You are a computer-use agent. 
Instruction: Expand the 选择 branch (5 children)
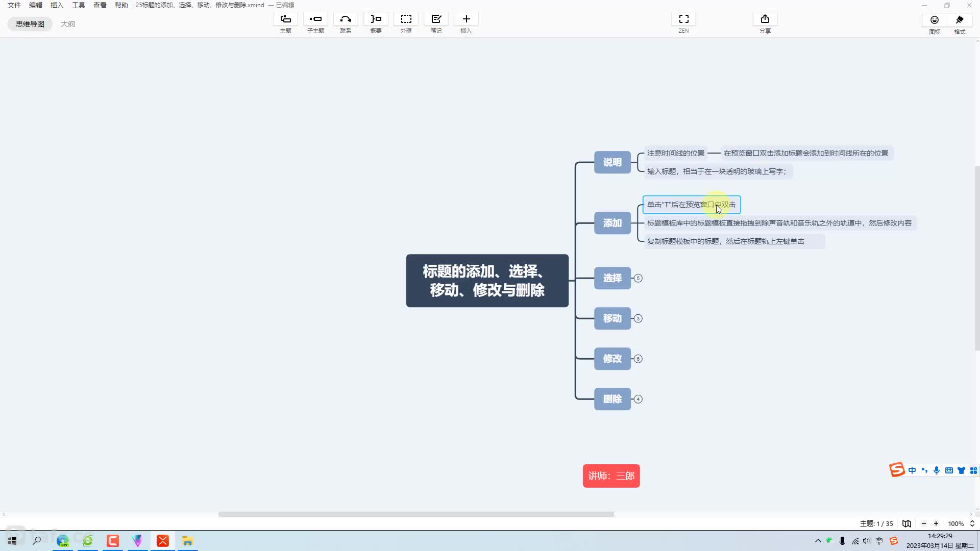[x=638, y=278]
